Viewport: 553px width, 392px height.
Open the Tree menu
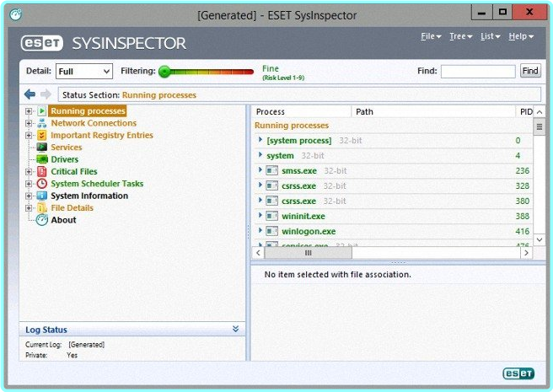460,36
